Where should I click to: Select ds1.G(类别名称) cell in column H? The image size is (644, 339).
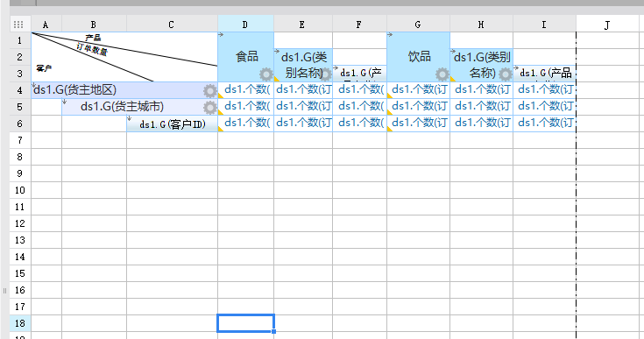pyautogui.click(x=481, y=65)
